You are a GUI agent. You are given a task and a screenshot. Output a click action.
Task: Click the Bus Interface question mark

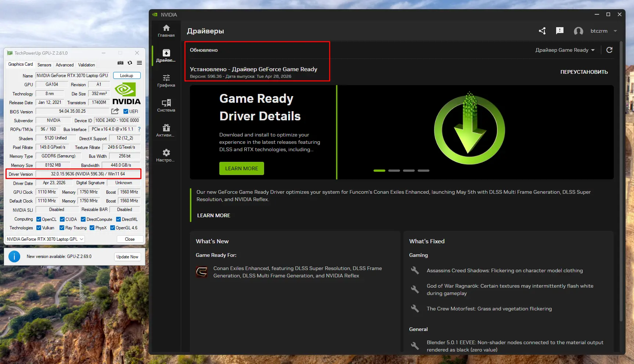139,129
